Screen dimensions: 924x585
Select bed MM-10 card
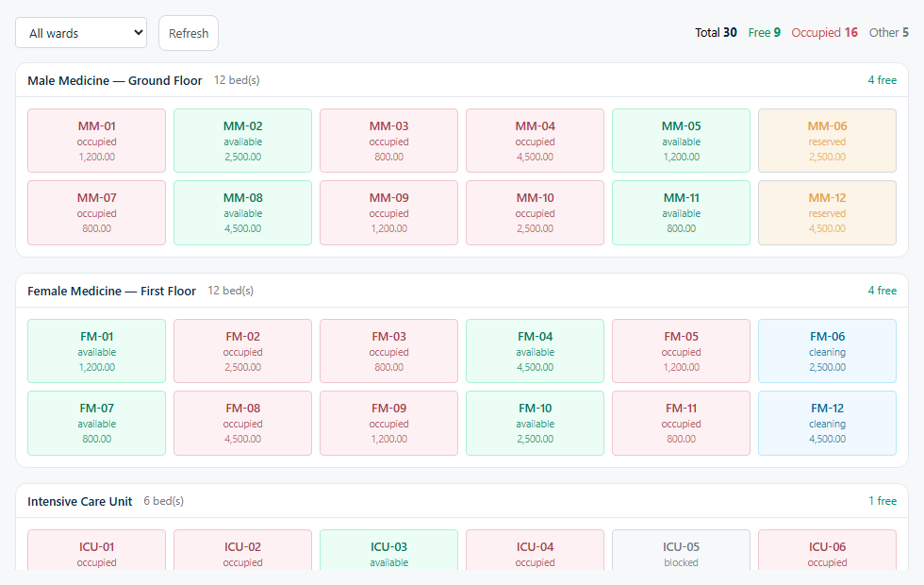tap(536, 212)
